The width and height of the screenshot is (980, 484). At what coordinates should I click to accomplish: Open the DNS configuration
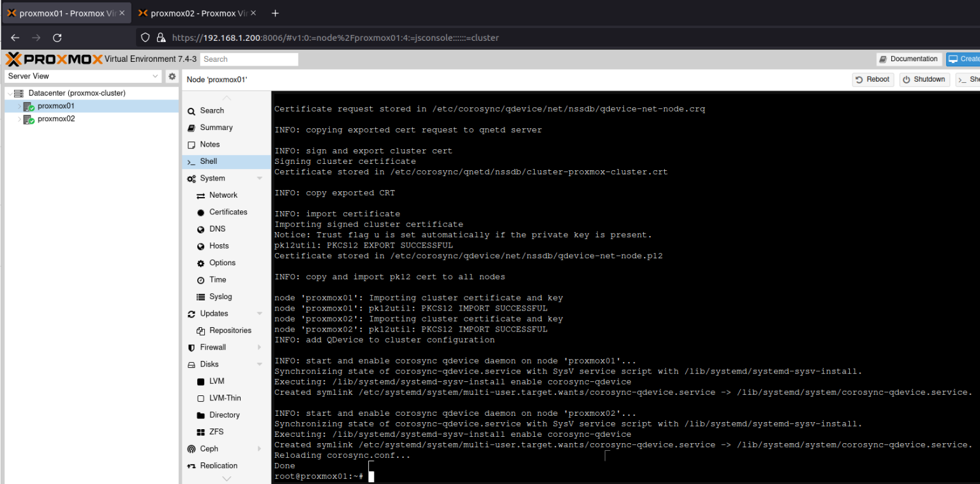(218, 228)
